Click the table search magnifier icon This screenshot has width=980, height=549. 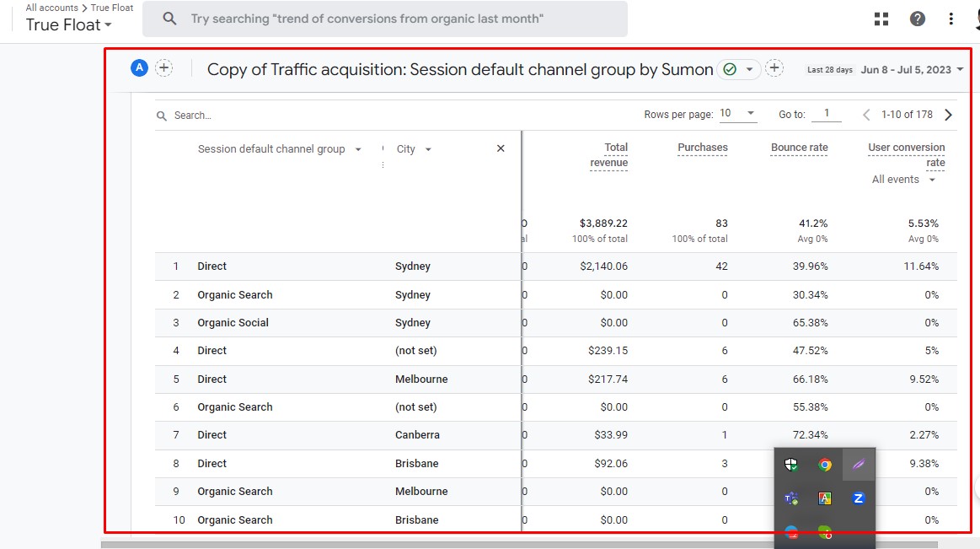pos(161,116)
